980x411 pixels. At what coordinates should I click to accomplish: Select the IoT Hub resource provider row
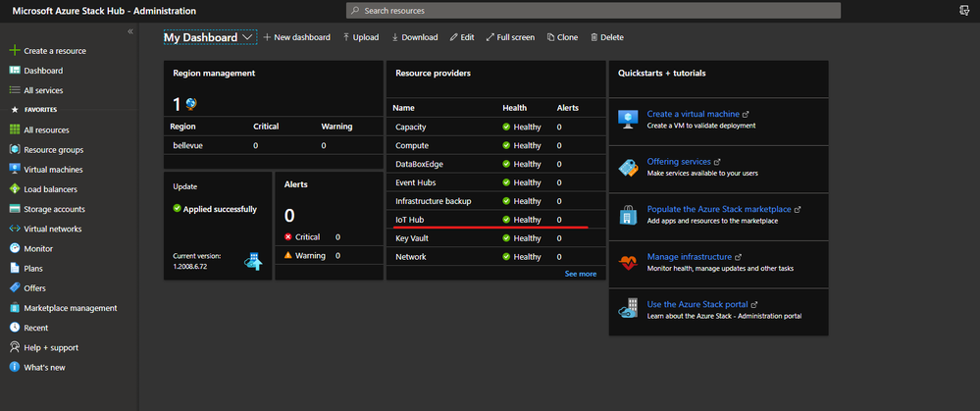coord(496,220)
